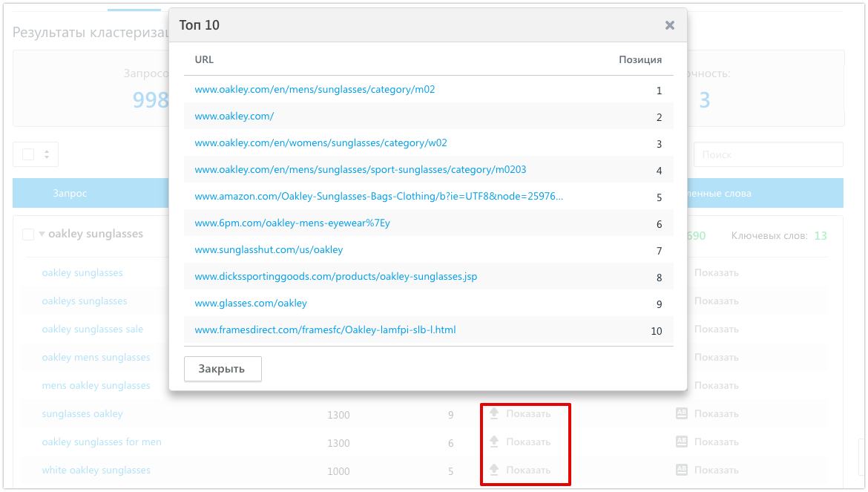Open the www.oakley.com/ homepage link
This screenshot has width=868, height=492.
[x=234, y=117]
